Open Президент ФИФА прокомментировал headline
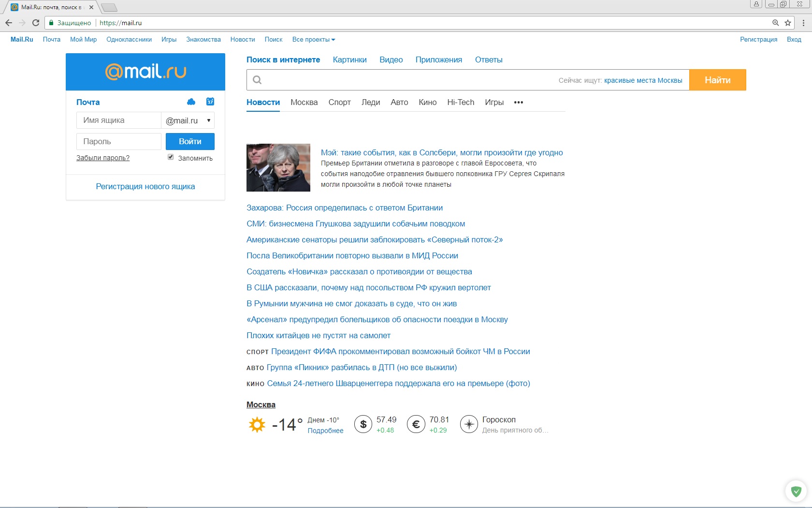 pos(401,352)
